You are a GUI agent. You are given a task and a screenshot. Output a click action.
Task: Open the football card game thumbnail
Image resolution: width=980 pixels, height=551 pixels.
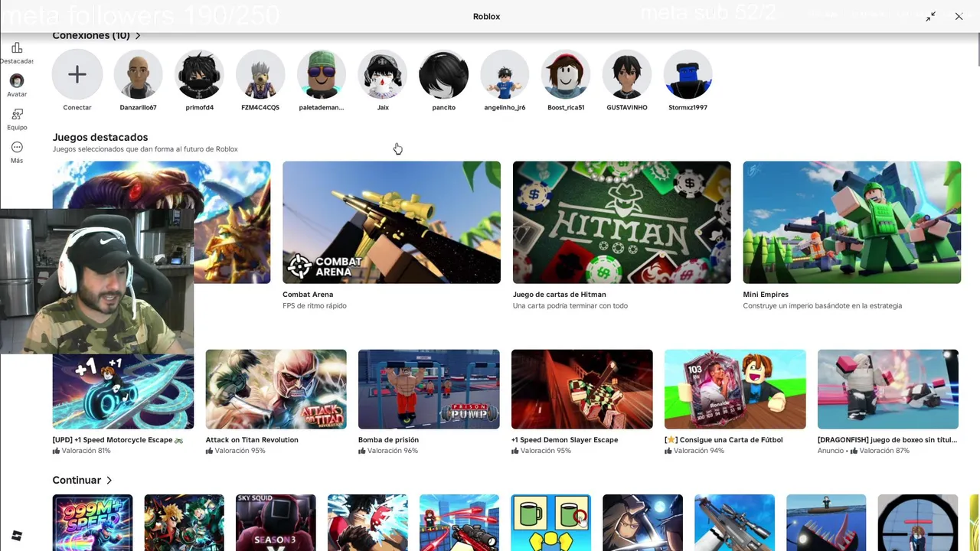tap(735, 389)
